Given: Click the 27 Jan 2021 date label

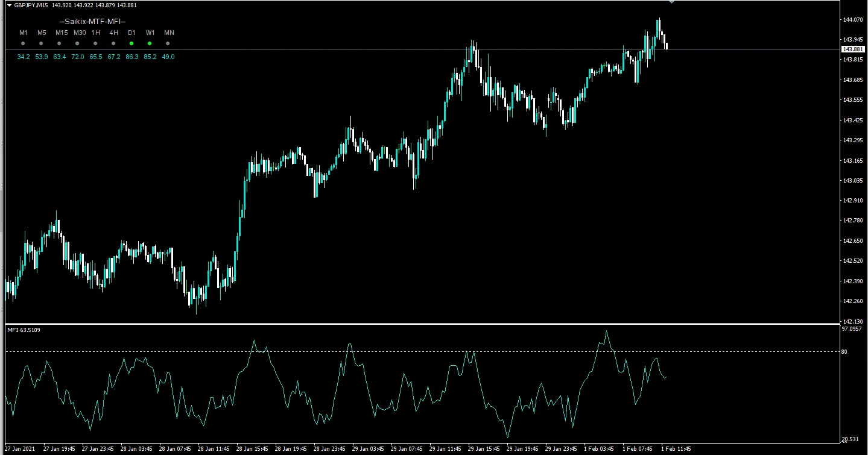Looking at the screenshot, I should 22,449.
